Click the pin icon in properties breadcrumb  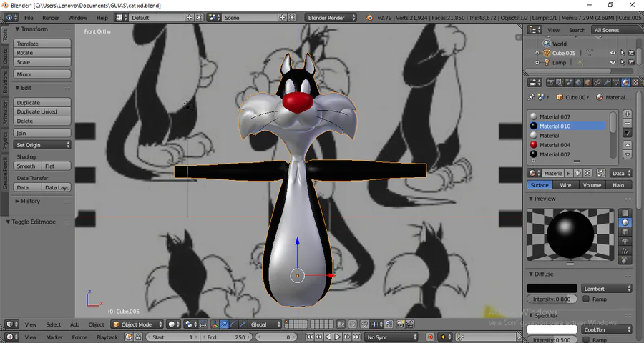point(531,97)
